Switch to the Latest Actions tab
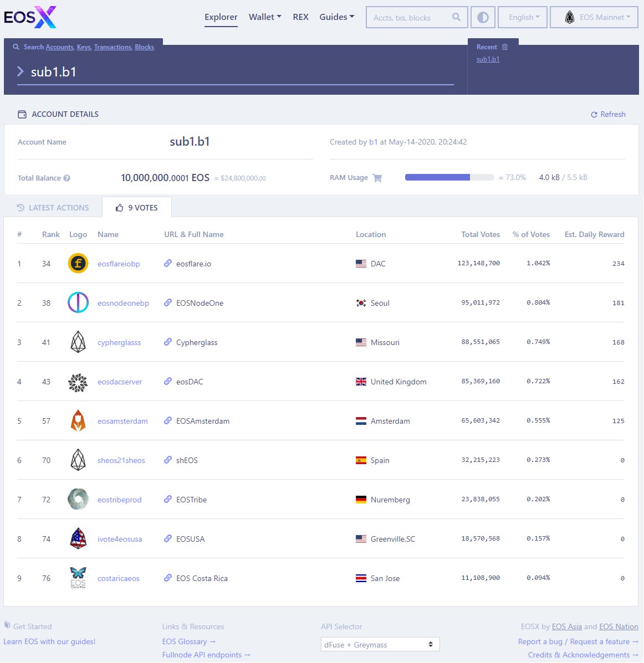 (53, 208)
